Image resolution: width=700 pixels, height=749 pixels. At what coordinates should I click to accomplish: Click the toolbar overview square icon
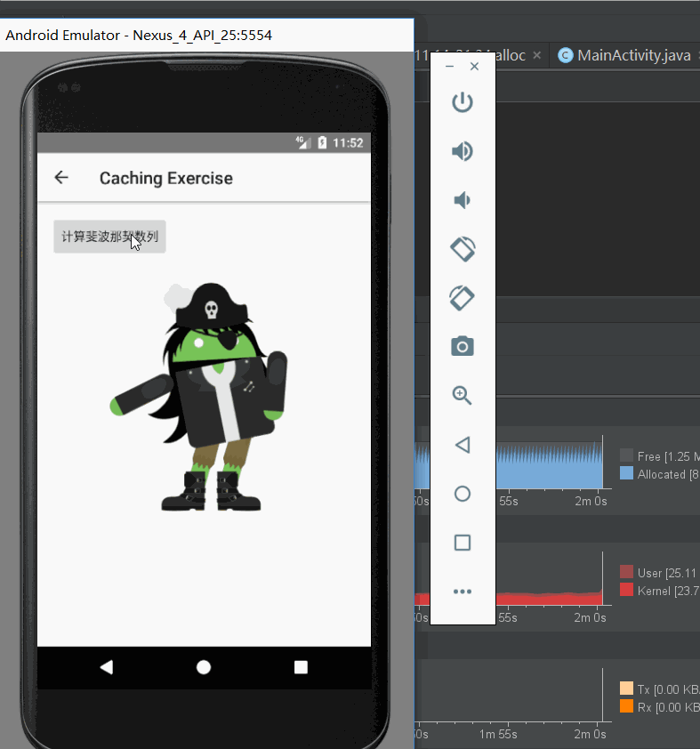(x=463, y=543)
